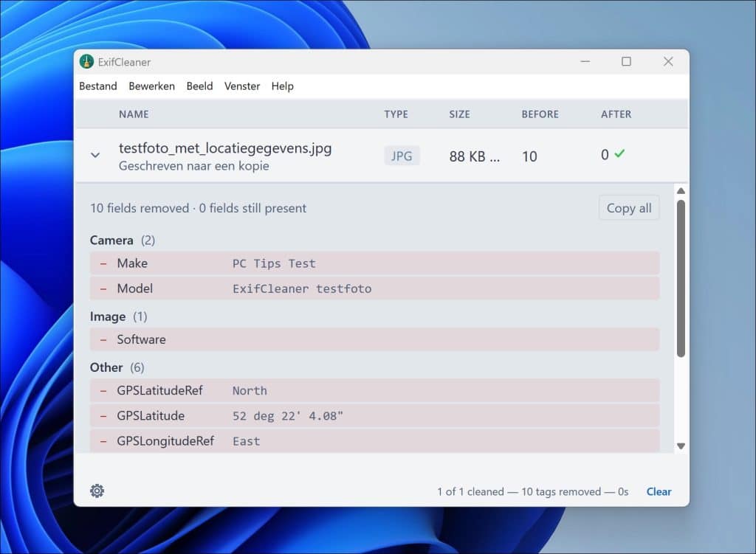Click the GPSLongitudeRef field label
The image size is (756, 554).
coord(165,441)
